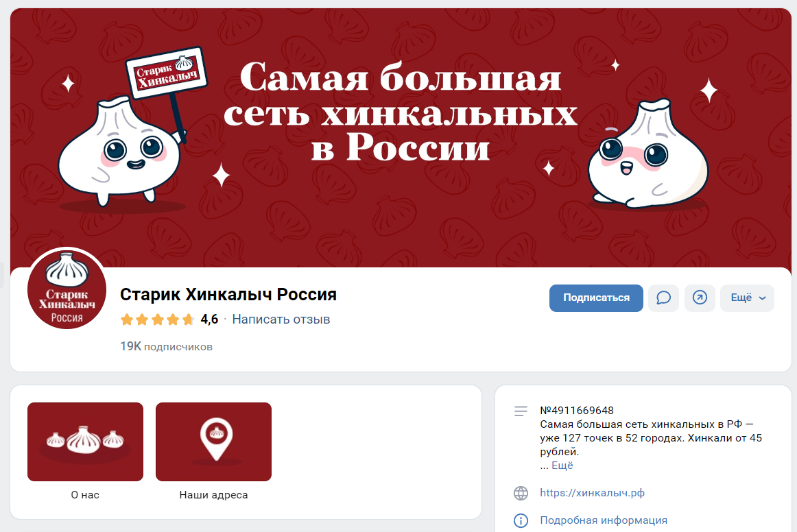
Task: Open the Старик Хинкальч round profile avatar
Action: [67, 289]
